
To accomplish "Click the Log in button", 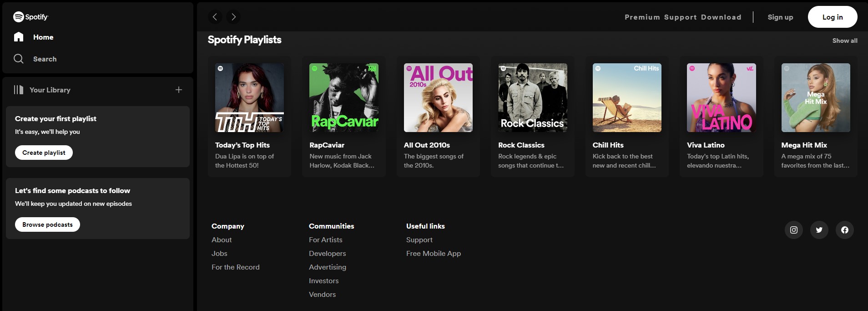I will [833, 17].
